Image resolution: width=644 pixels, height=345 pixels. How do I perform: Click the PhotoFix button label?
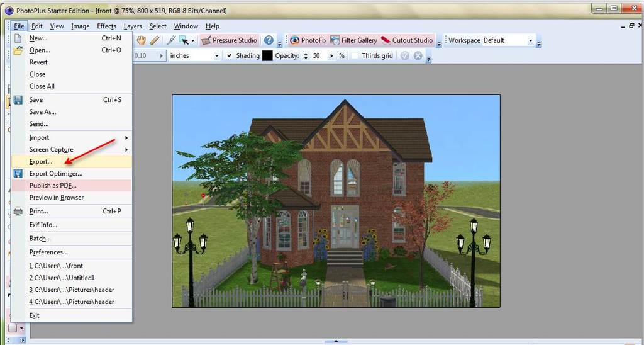point(314,40)
